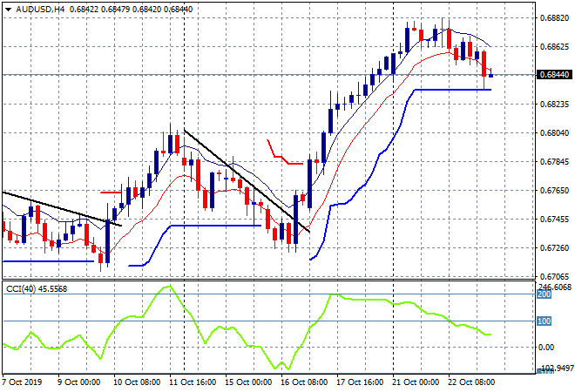Click the CCI 0.00 level label
Screen dimensions: 575x392
[547, 348]
